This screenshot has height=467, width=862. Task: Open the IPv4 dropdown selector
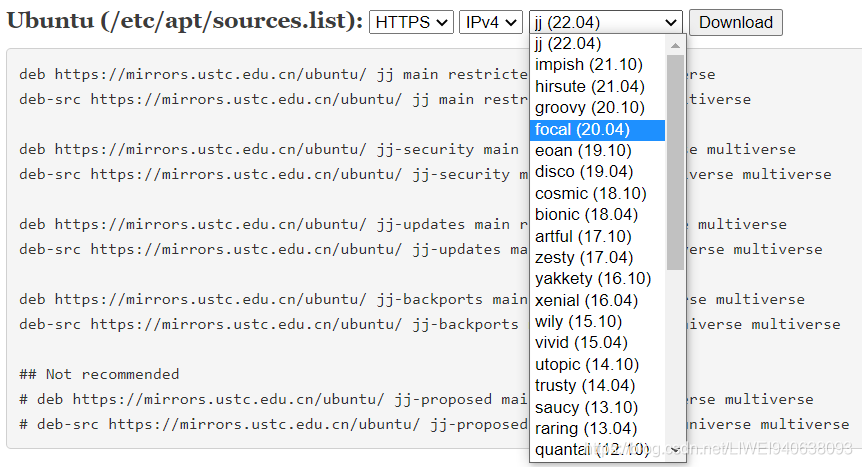pyautogui.click(x=490, y=23)
